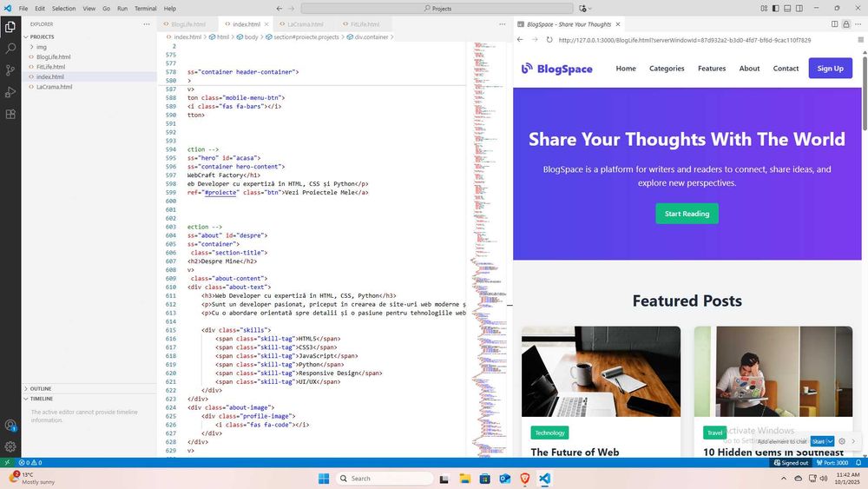Split the preview editor to the right
This screenshot has height=489, width=868.
pos(834,24)
